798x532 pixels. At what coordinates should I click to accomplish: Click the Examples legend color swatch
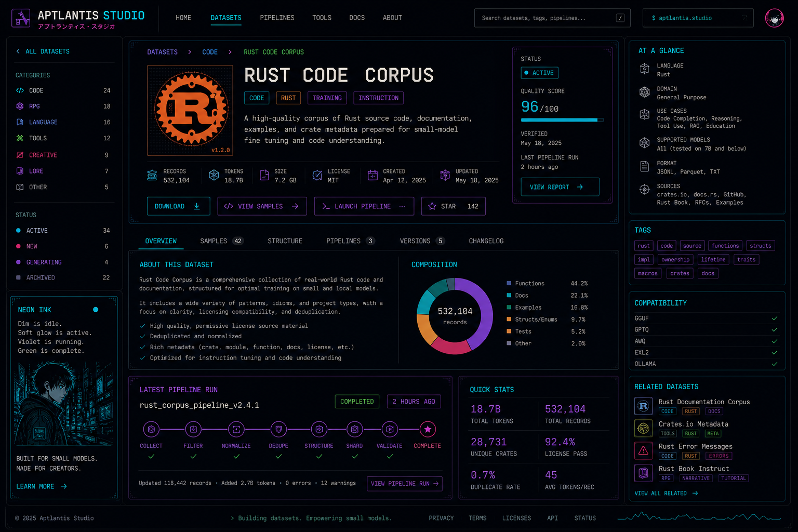click(x=509, y=308)
